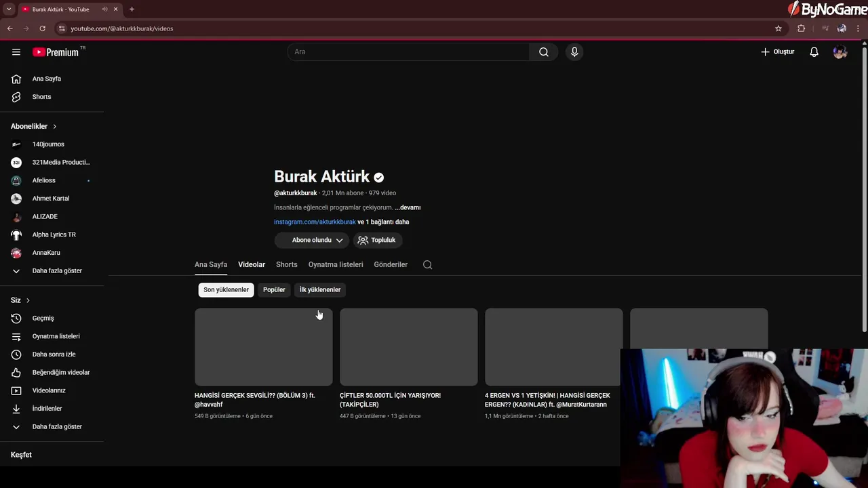This screenshot has height=488, width=868.
Task: Open the Abonelikler section chevron
Action: 55,127
